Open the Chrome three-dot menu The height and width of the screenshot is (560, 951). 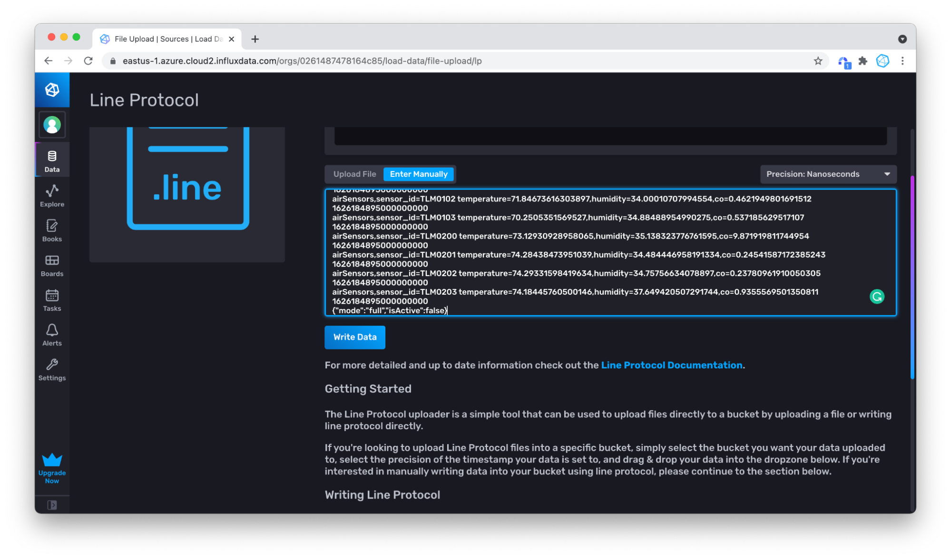click(902, 61)
